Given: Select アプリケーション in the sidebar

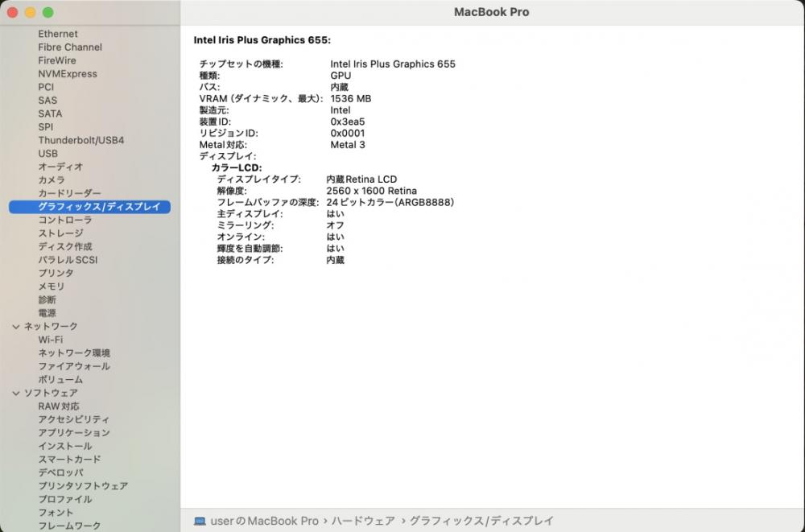Looking at the screenshot, I should pos(74,433).
